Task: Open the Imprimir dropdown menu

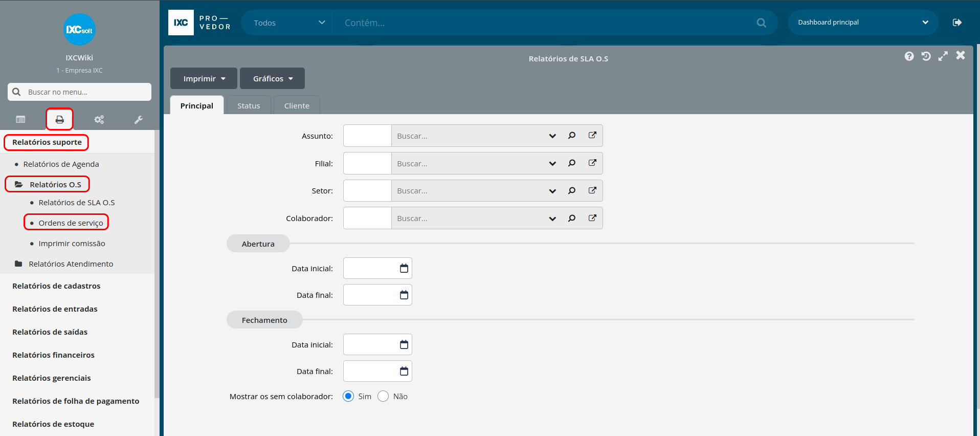Action: coord(204,78)
